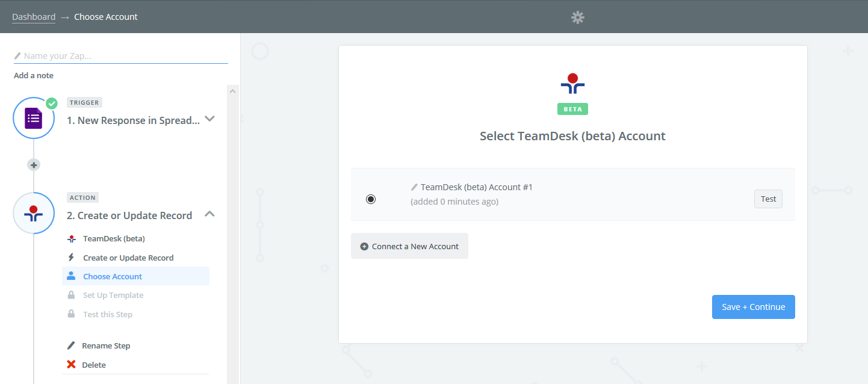Click the Google Forms trigger step icon

(34, 118)
